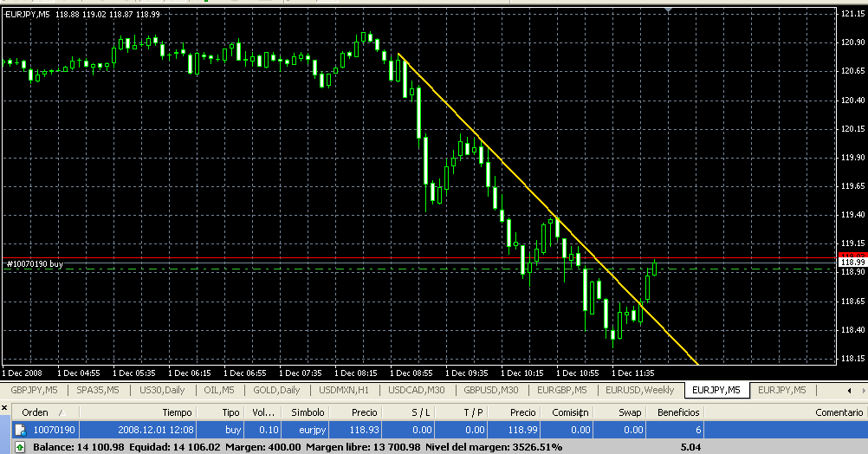Click the '1 Dec 08:55' label on the time axis

click(x=411, y=373)
